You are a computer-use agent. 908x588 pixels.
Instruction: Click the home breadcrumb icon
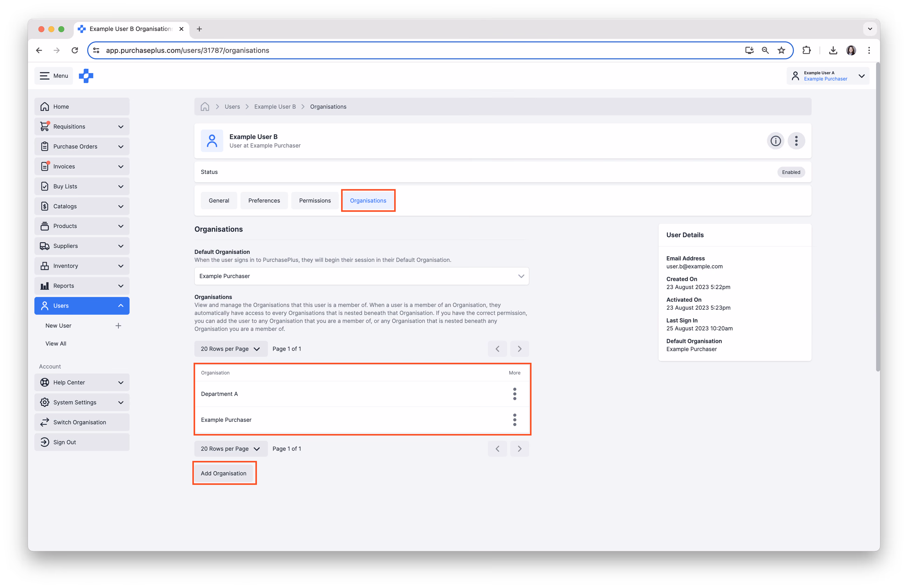click(205, 106)
